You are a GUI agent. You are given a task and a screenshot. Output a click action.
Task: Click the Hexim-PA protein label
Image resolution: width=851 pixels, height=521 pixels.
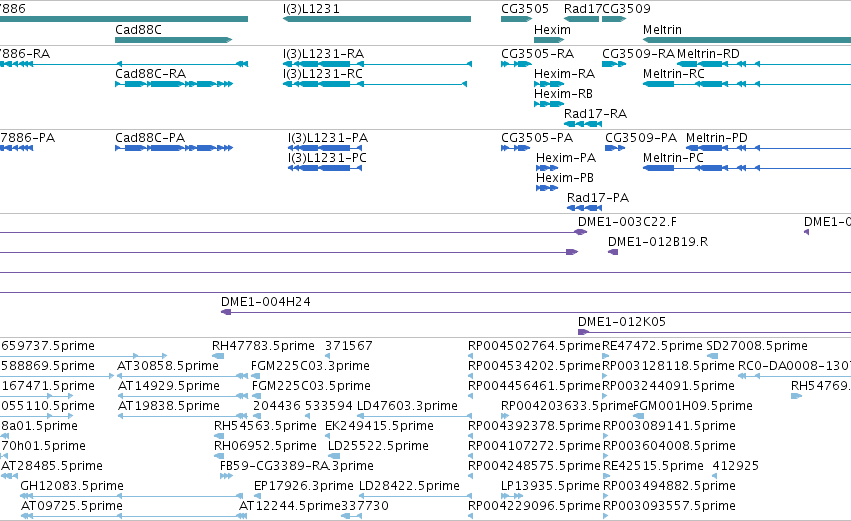point(566,158)
